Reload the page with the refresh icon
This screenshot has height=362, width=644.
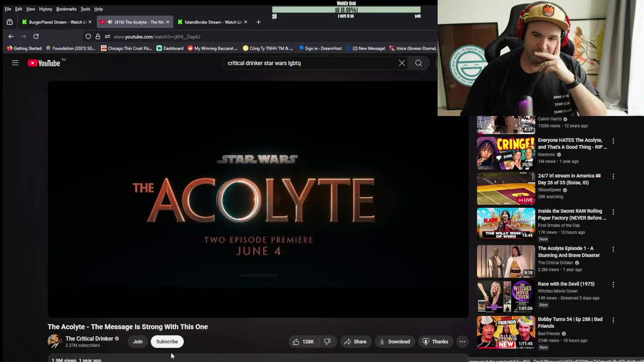[x=36, y=36]
